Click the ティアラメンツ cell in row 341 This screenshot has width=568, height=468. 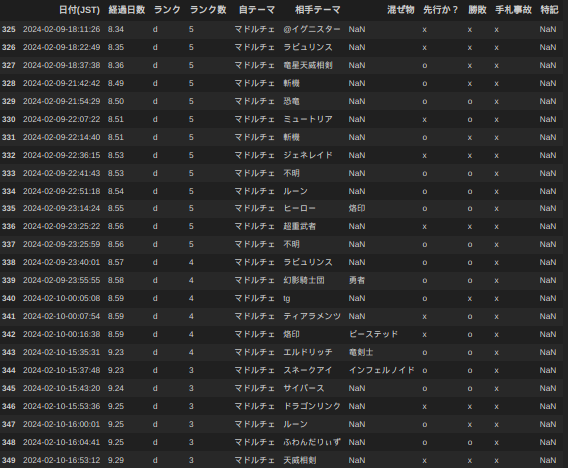[312, 316]
